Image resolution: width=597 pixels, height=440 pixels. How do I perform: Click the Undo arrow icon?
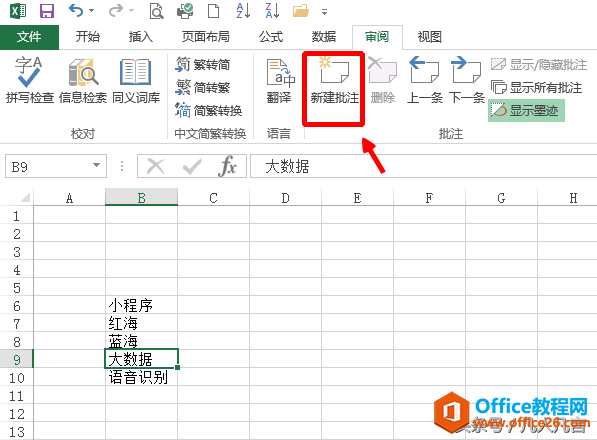76,11
